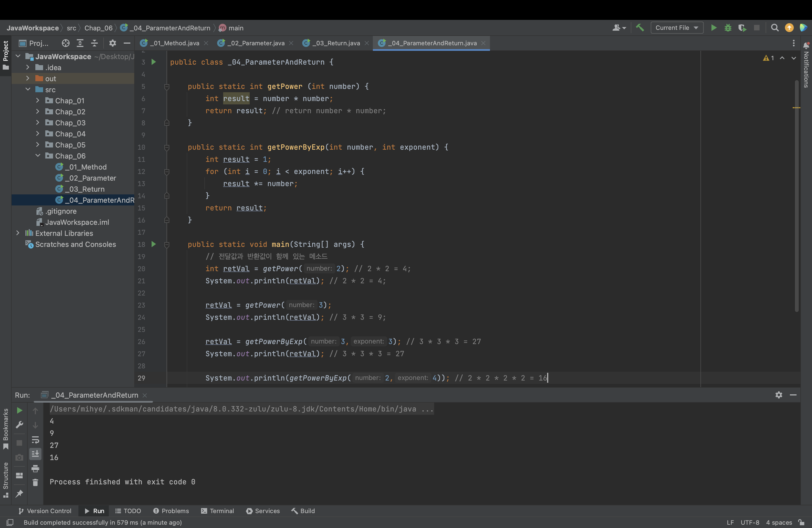Click src in the breadcrumb path
Image resolution: width=812 pixels, height=528 pixels.
point(71,28)
